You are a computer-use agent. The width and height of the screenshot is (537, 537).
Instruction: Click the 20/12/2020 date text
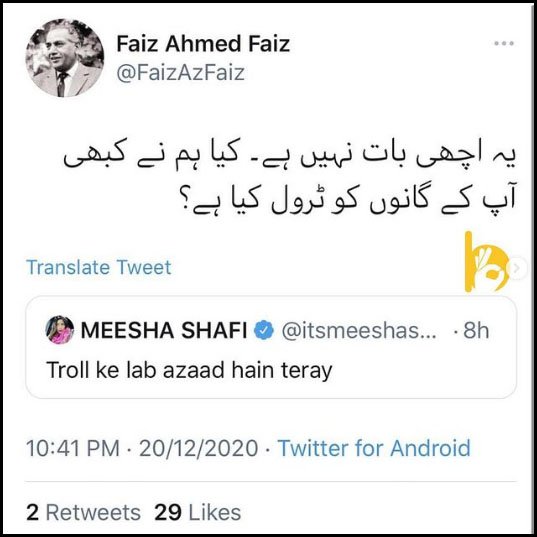click(199, 448)
